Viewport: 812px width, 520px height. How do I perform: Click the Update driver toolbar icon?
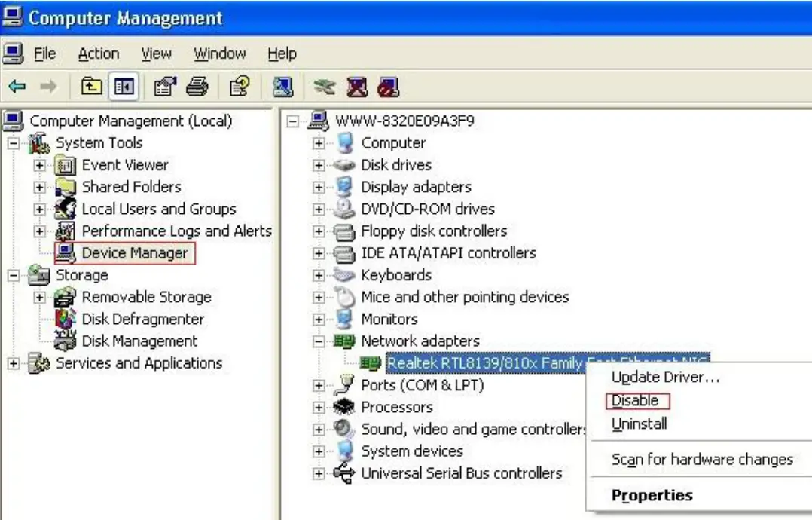[325, 87]
